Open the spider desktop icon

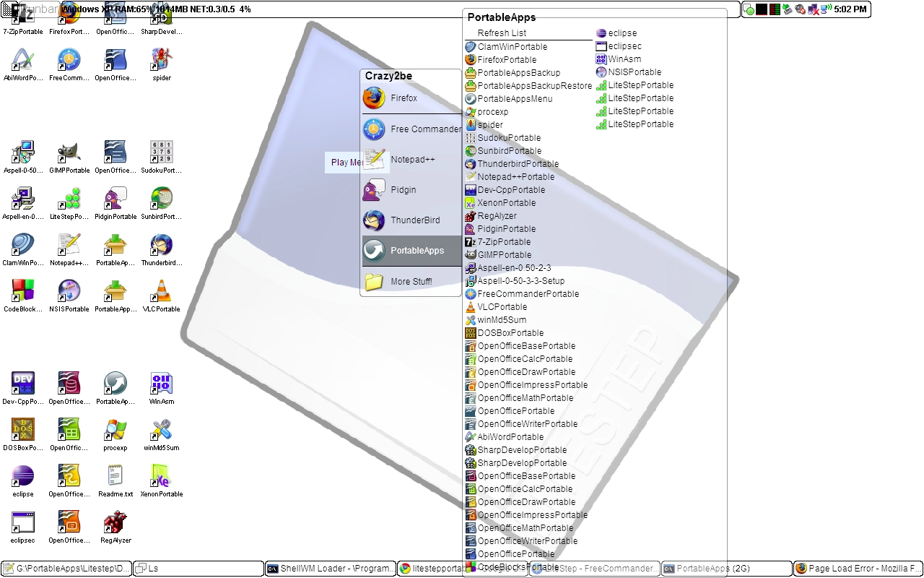click(x=162, y=64)
